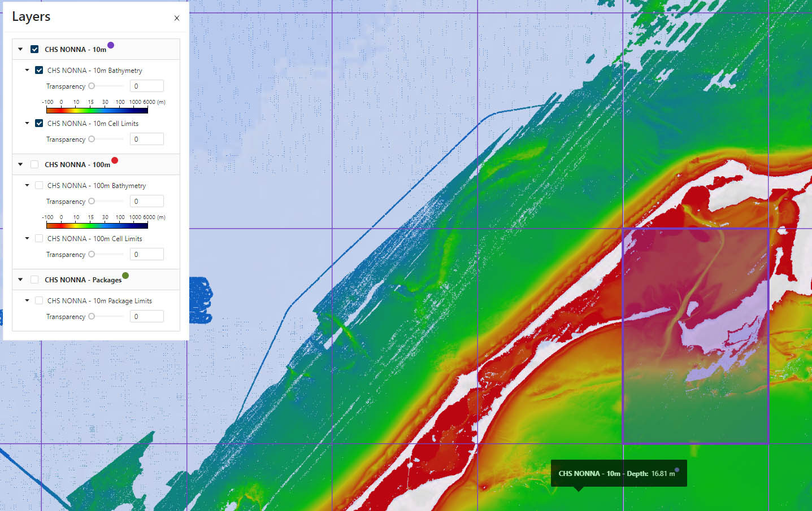812x511 pixels.
Task: Click the 10m Bathymetry transparency slider handle
Action: tap(92, 86)
